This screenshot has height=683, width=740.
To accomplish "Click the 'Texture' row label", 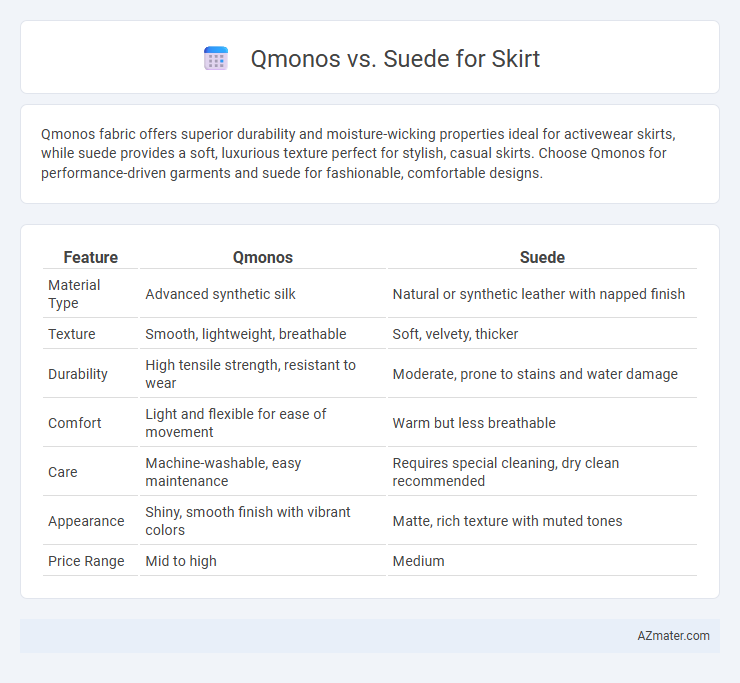I will pos(72,334).
